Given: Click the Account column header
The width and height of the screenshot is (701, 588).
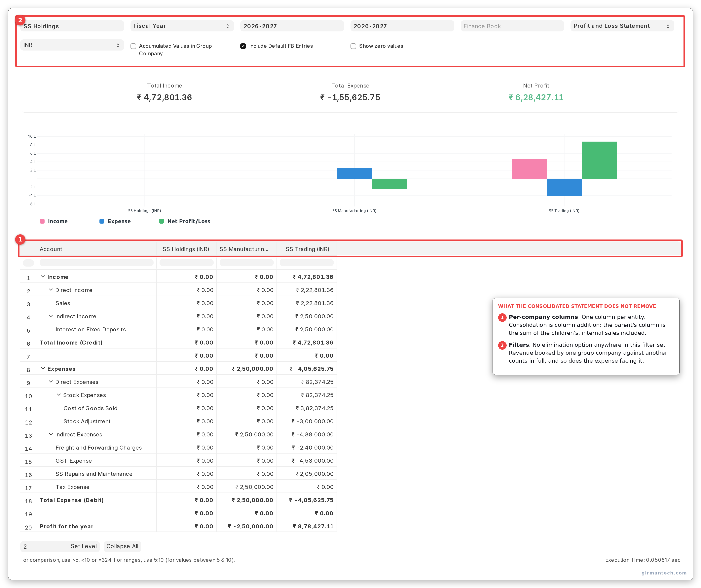Looking at the screenshot, I should 96,249.
